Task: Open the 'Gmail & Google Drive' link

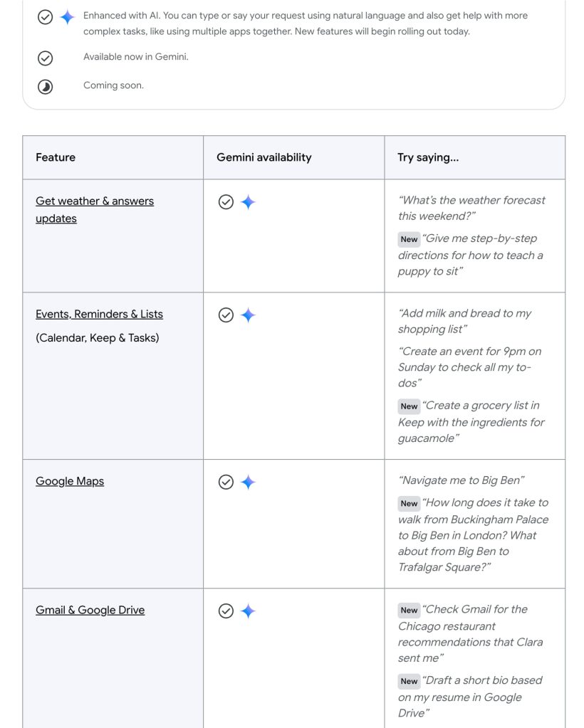Action: pyautogui.click(x=90, y=610)
